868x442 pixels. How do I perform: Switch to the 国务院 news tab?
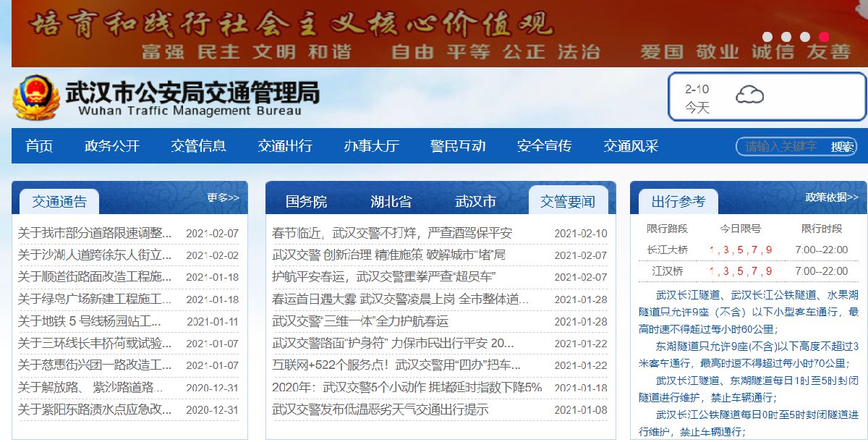point(306,202)
